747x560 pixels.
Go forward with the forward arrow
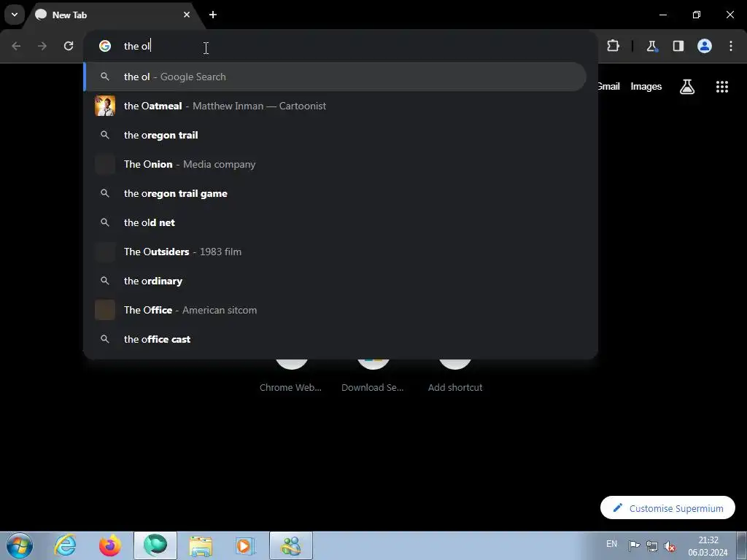(42, 46)
